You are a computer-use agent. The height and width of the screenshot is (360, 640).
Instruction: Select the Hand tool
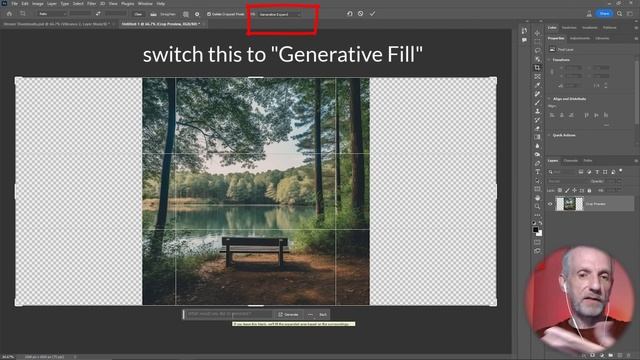tap(537, 198)
